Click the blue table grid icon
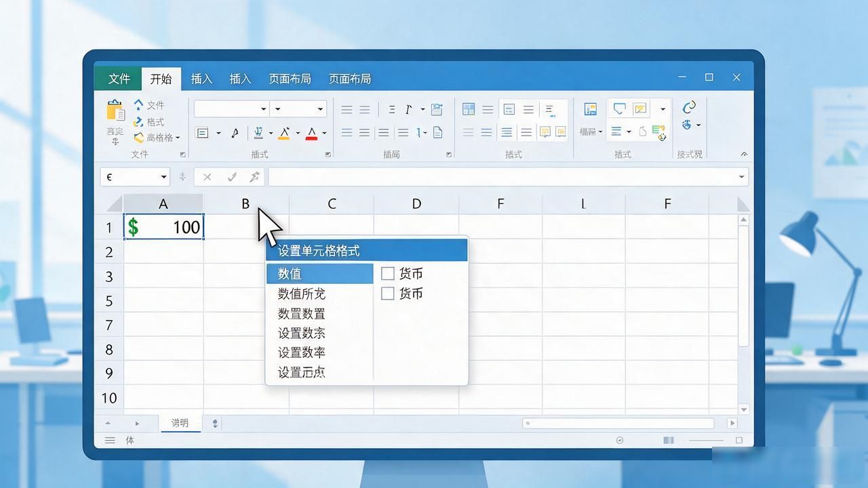Viewport: 868px width, 488px height. click(469, 109)
